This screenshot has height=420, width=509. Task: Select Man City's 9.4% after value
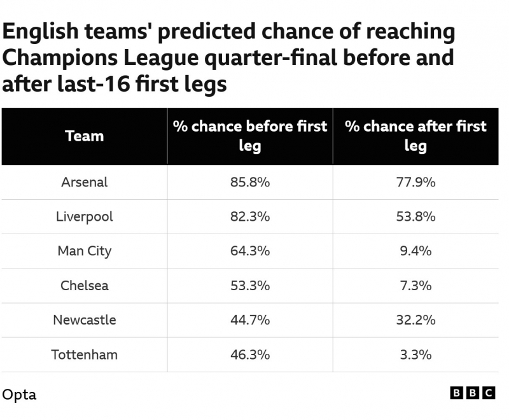[x=415, y=251]
